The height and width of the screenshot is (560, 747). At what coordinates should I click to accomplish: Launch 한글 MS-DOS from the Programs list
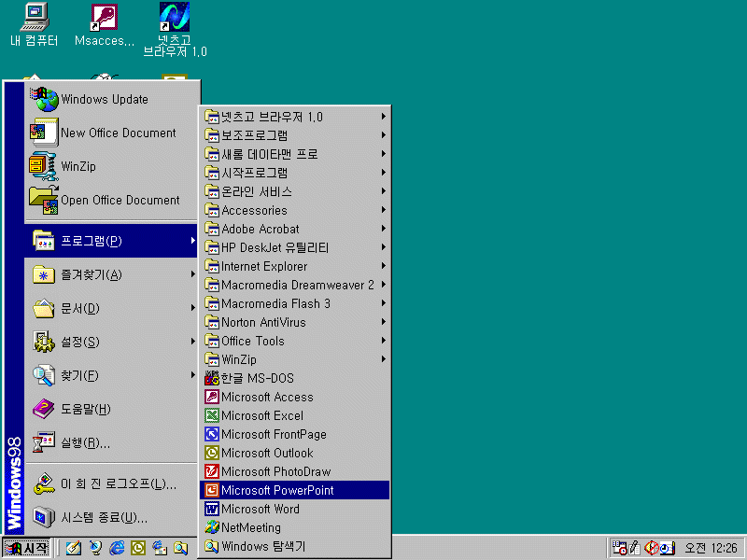tap(295, 378)
